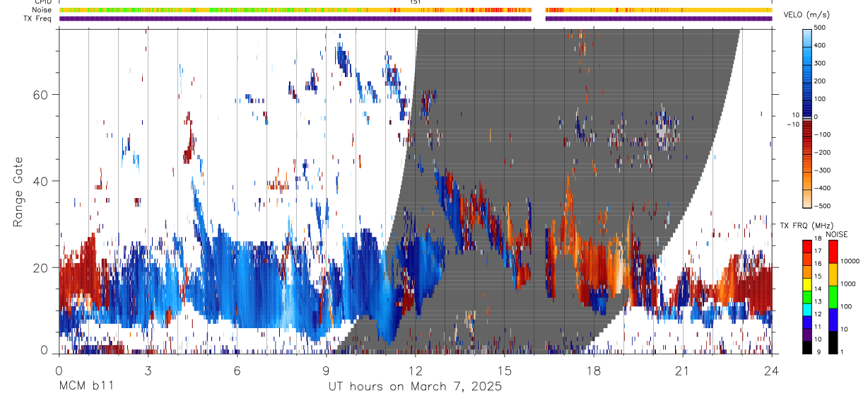
Task: Click the TX Freq row label at top left
Action: [x=39, y=18]
